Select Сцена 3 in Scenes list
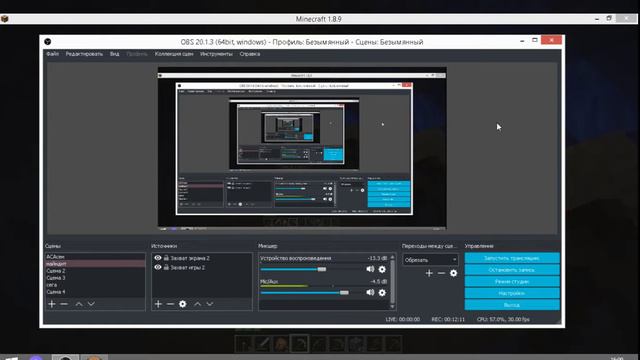This screenshot has height=360, width=640. tap(95, 278)
